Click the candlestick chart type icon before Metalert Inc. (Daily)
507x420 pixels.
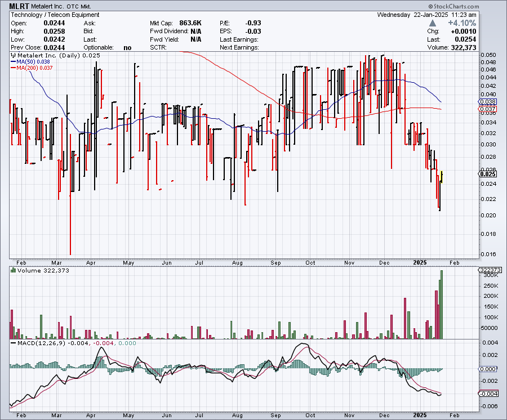[14, 55]
